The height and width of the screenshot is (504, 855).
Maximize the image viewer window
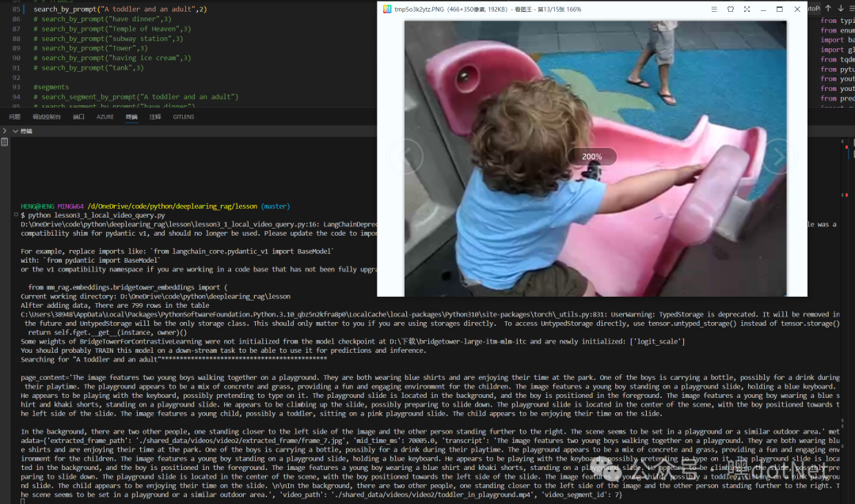coord(779,9)
